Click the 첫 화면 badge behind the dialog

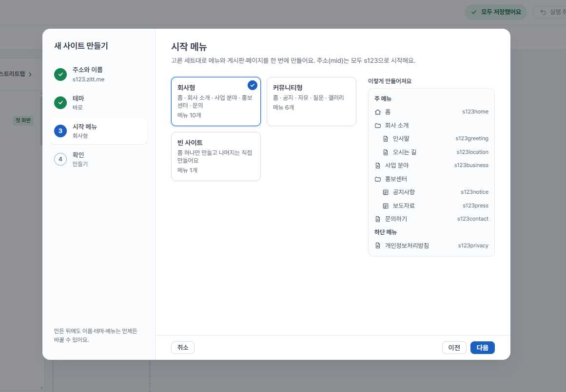(x=23, y=120)
